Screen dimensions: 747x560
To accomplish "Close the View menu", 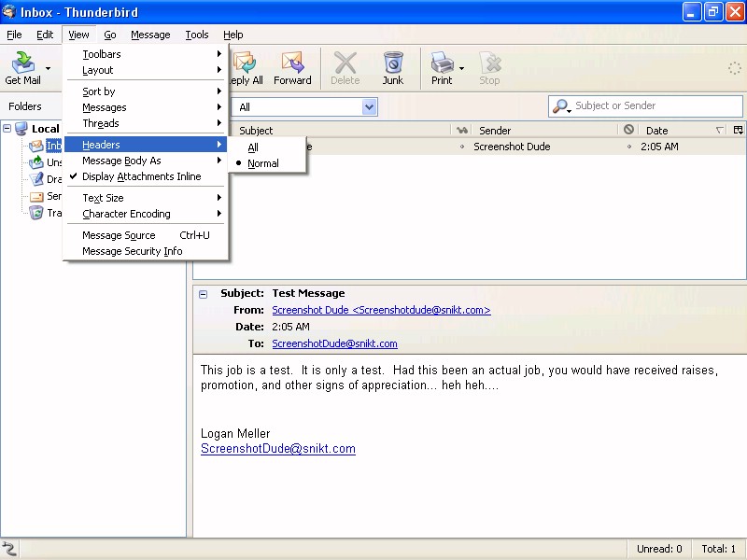I will 78,35.
